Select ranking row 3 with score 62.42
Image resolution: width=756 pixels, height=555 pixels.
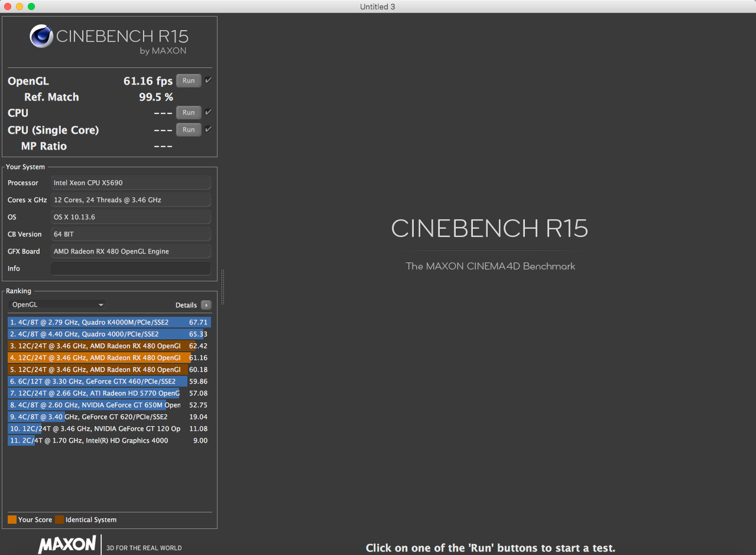click(109, 346)
